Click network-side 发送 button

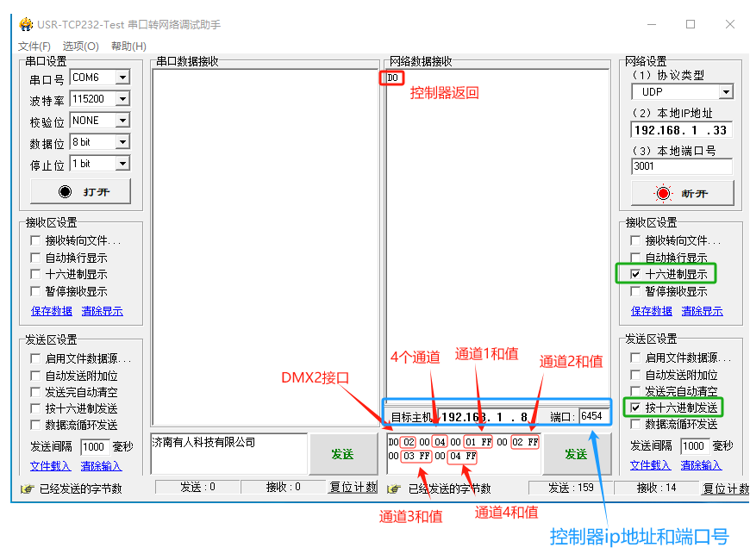(577, 454)
